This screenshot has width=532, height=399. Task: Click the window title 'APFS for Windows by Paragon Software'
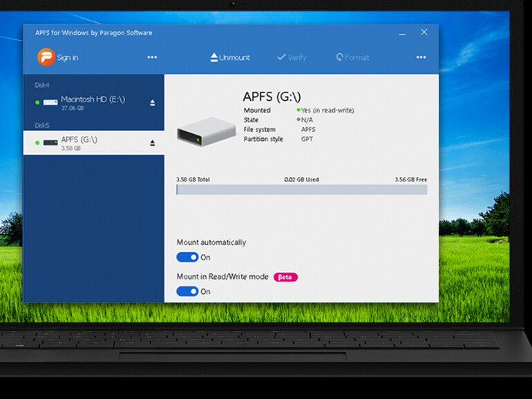(x=94, y=33)
